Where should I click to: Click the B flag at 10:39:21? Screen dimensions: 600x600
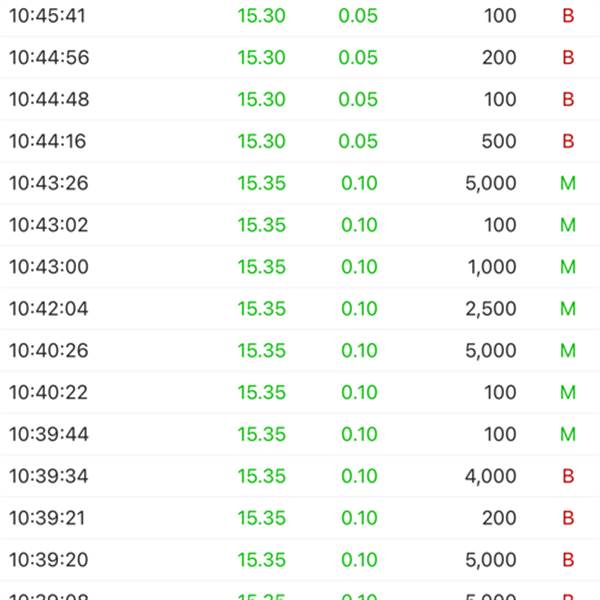[568, 518]
